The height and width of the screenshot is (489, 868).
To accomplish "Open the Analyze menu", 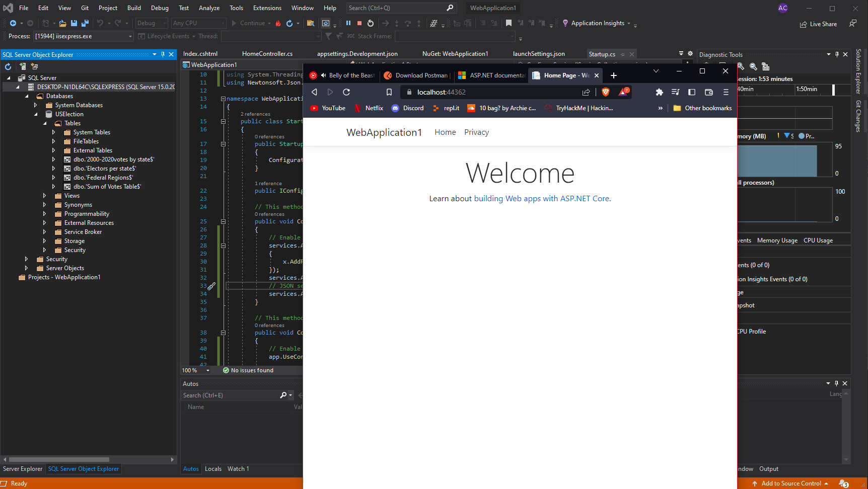I will pyautogui.click(x=208, y=8).
